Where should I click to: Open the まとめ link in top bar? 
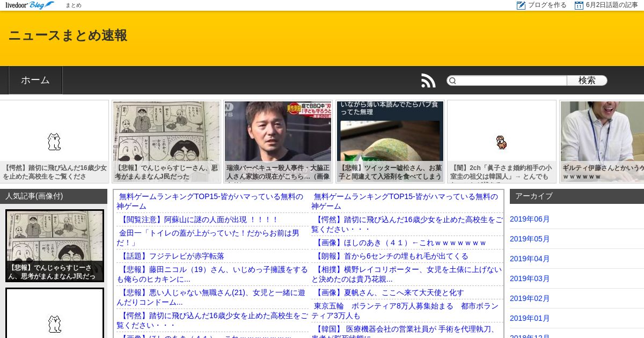[x=74, y=5]
